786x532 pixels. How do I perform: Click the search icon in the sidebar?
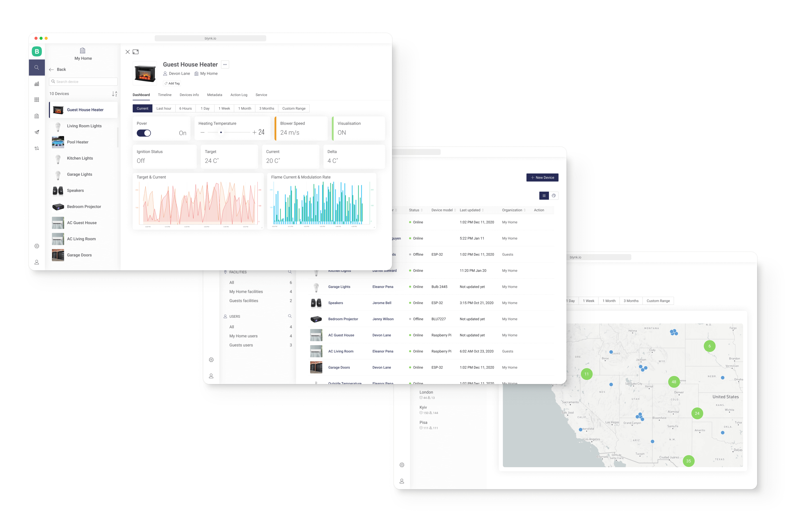[x=36, y=68]
